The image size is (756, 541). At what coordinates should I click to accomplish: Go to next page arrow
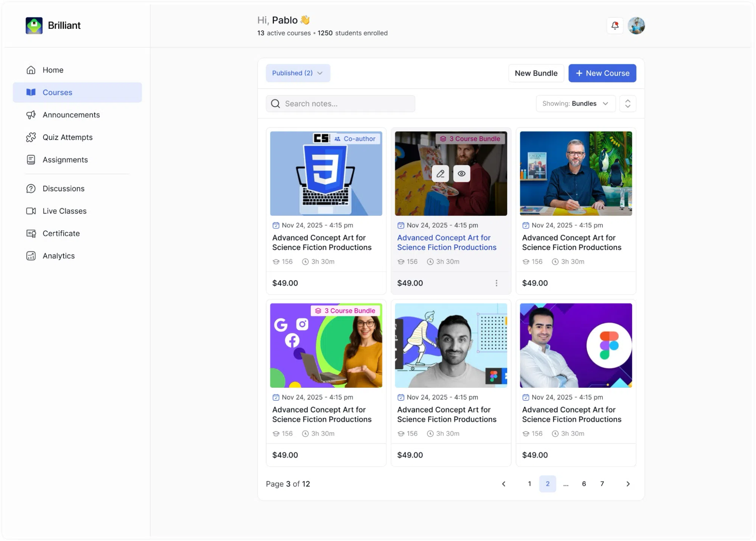coord(628,484)
